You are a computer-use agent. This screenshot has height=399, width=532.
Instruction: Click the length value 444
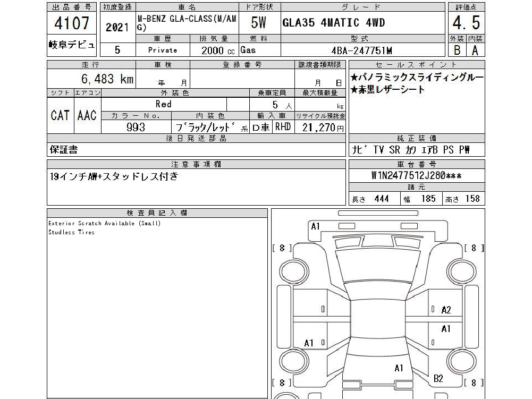(382, 199)
